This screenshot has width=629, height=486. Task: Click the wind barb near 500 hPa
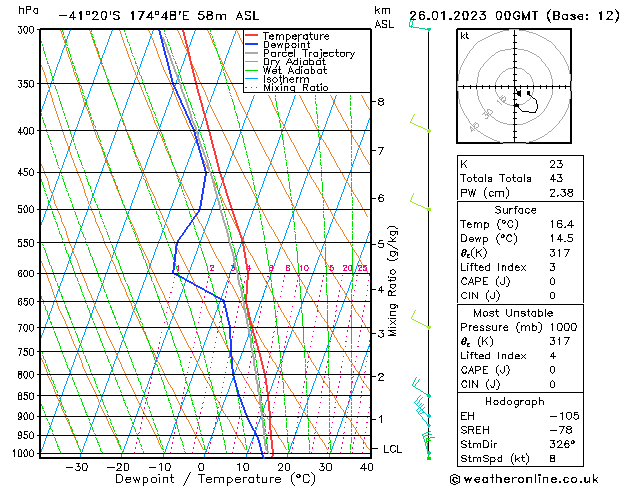click(418, 206)
